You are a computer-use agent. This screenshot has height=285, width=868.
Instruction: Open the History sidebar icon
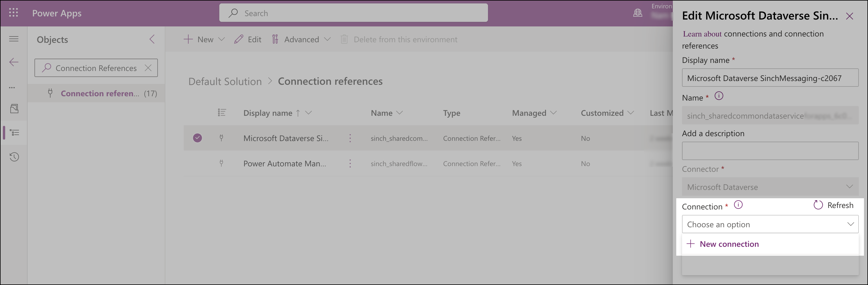click(14, 157)
